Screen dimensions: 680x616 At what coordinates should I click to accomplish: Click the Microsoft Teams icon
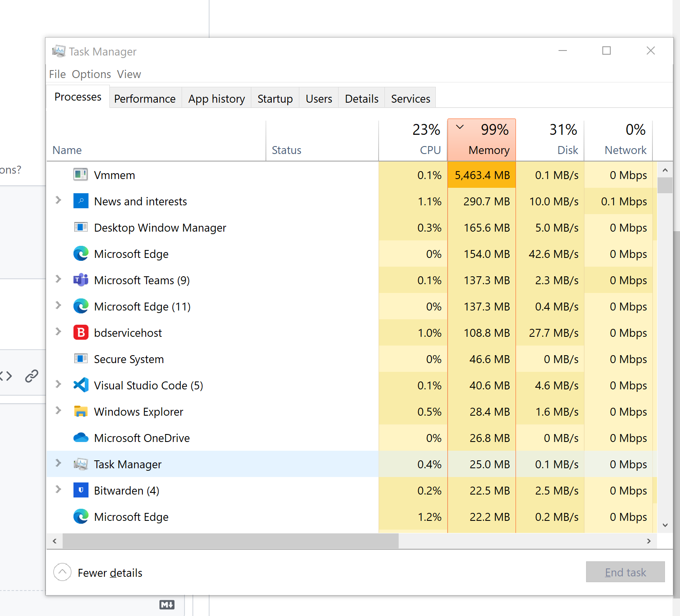point(81,280)
